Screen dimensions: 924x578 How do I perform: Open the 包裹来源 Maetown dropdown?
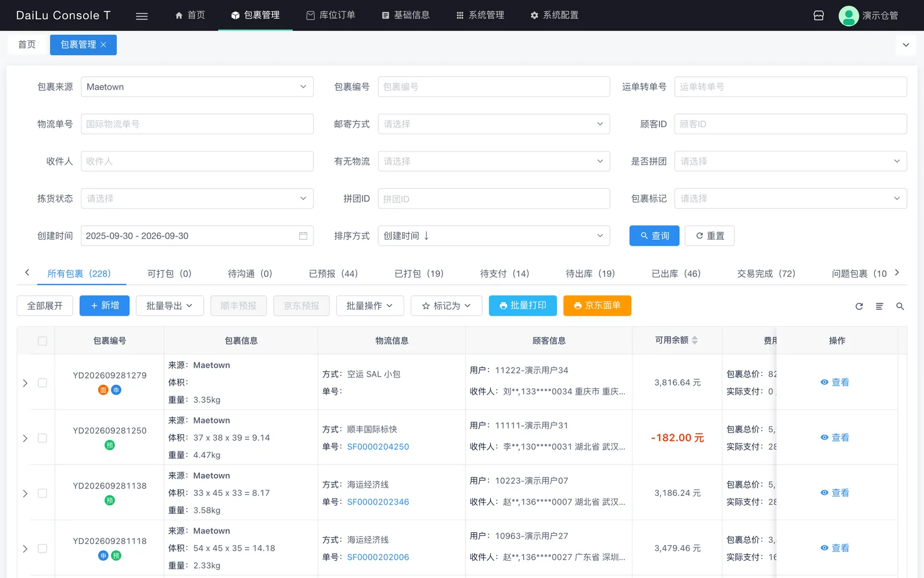197,87
